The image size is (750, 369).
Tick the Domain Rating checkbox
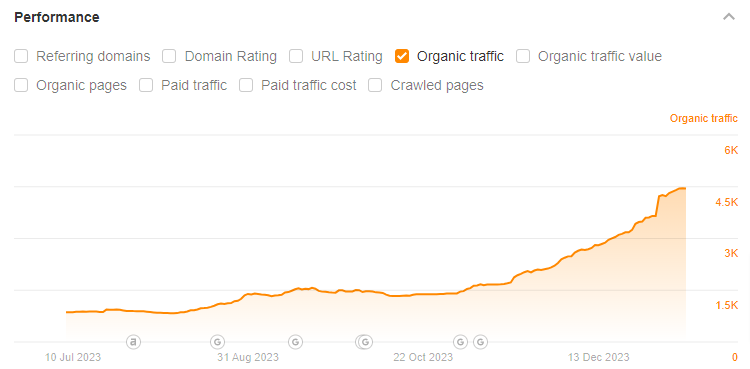pyautogui.click(x=169, y=56)
